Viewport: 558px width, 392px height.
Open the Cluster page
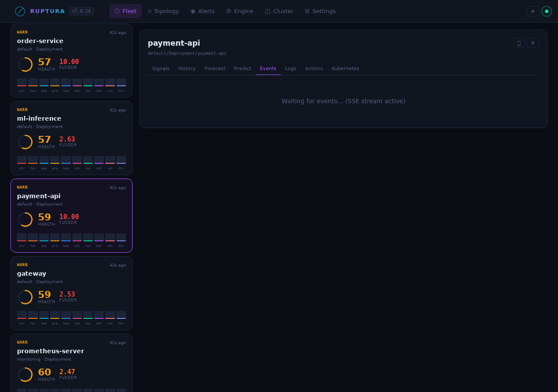[279, 11]
